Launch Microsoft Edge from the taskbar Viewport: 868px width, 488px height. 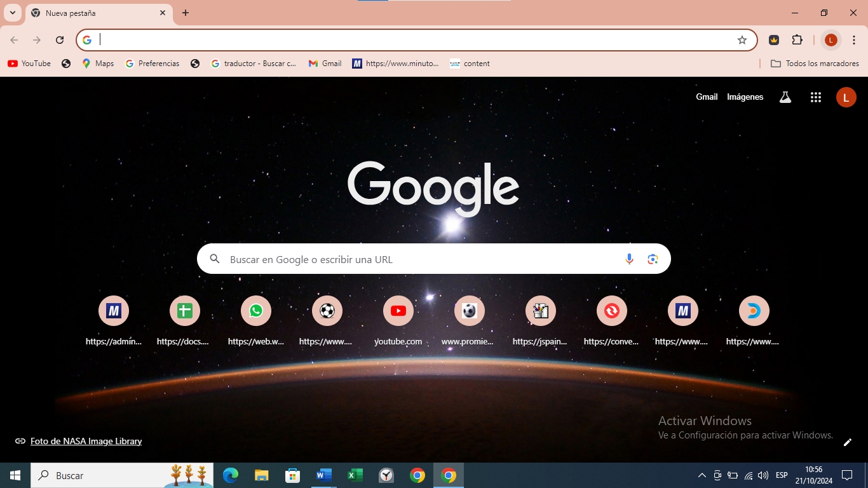(230, 475)
